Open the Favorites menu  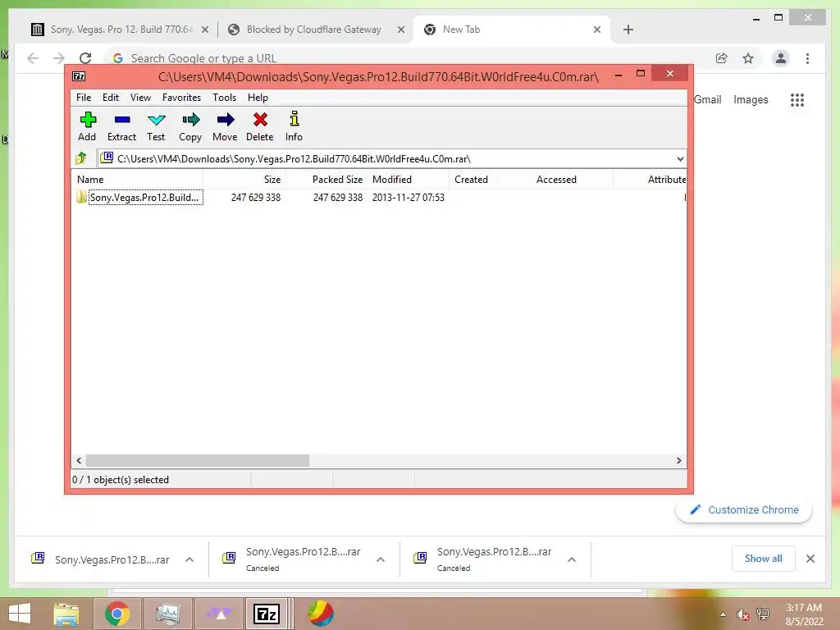[x=181, y=98]
